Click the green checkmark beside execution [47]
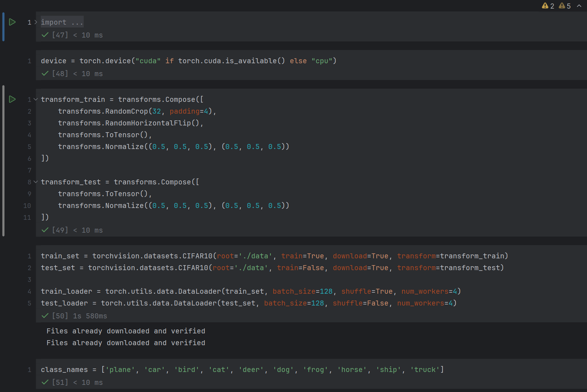The image size is (587, 392). coord(45,35)
